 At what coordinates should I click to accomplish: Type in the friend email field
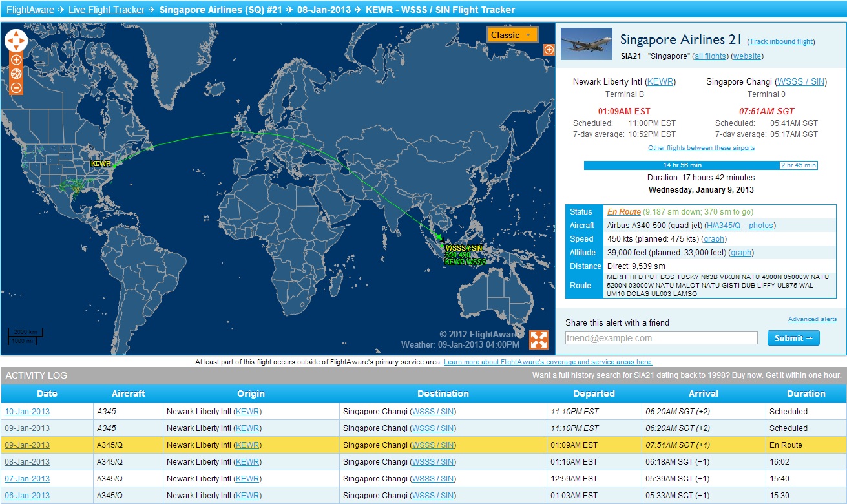pyautogui.click(x=660, y=338)
